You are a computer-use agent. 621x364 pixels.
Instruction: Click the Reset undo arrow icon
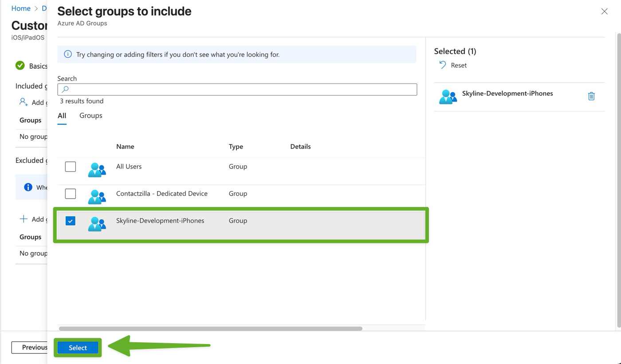click(443, 65)
